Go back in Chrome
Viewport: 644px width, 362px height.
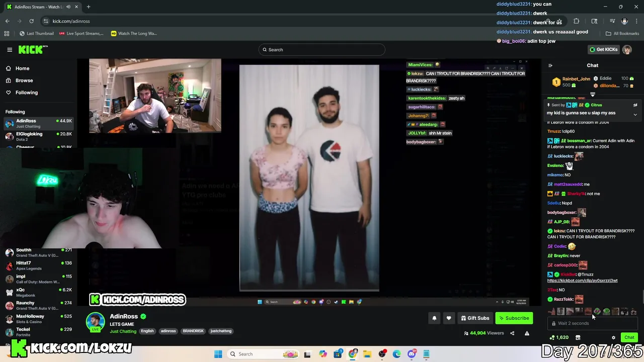click(x=8, y=21)
